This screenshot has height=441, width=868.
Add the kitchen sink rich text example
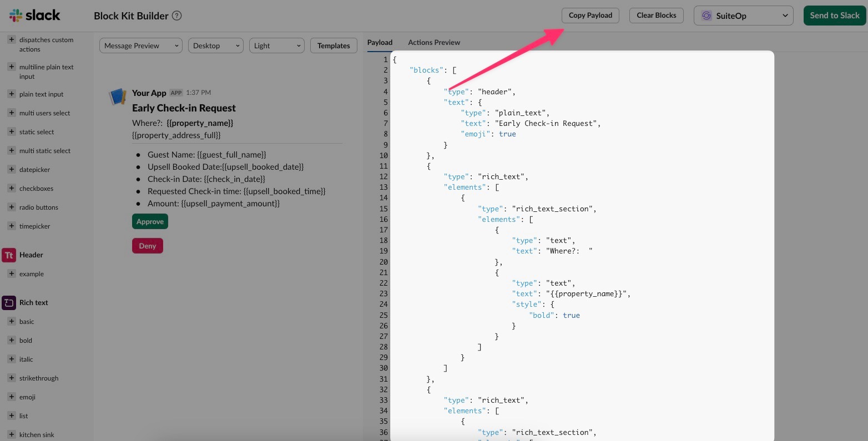coord(12,434)
